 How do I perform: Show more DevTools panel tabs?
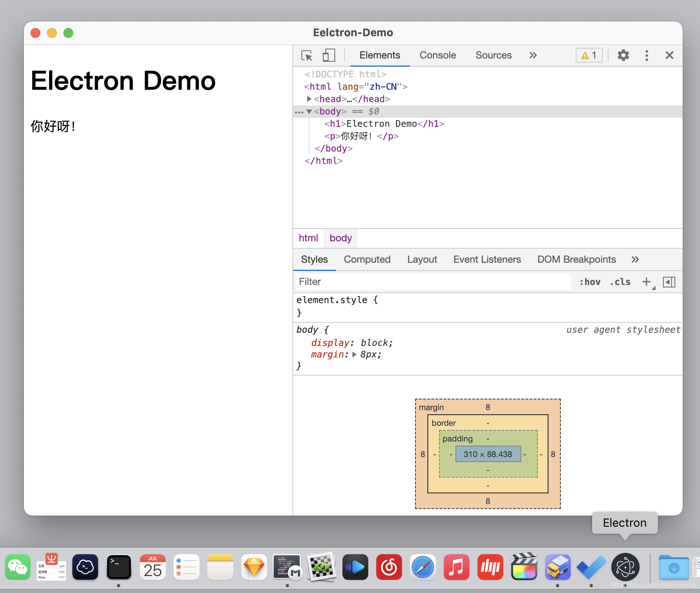coord(533,56)
